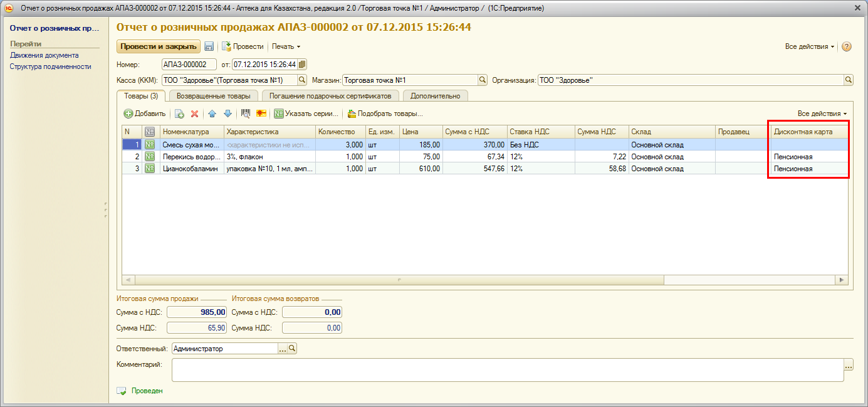This screenshot has height=407, width=868.
Task: Click the barcode search icon
Action: 246,114
